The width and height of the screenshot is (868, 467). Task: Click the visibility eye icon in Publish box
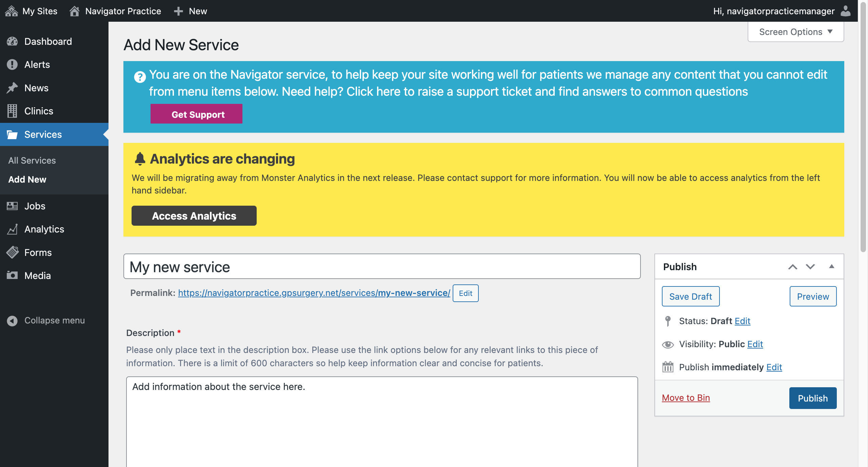(x=668, y=344)
